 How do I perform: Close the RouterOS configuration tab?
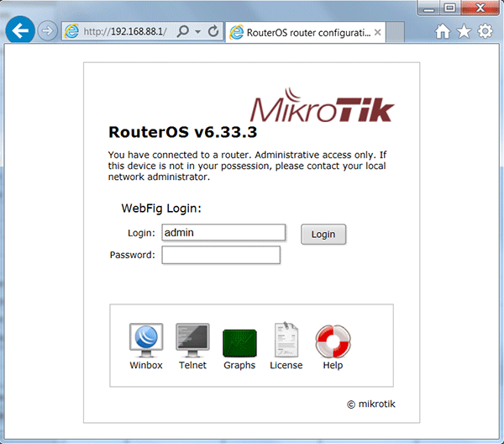378,32
